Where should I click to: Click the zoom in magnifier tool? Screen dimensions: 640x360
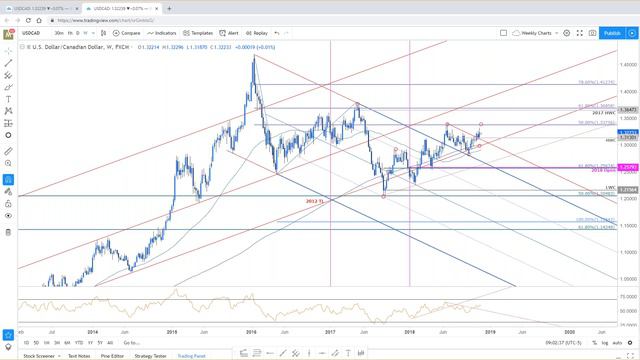point(8,163)
